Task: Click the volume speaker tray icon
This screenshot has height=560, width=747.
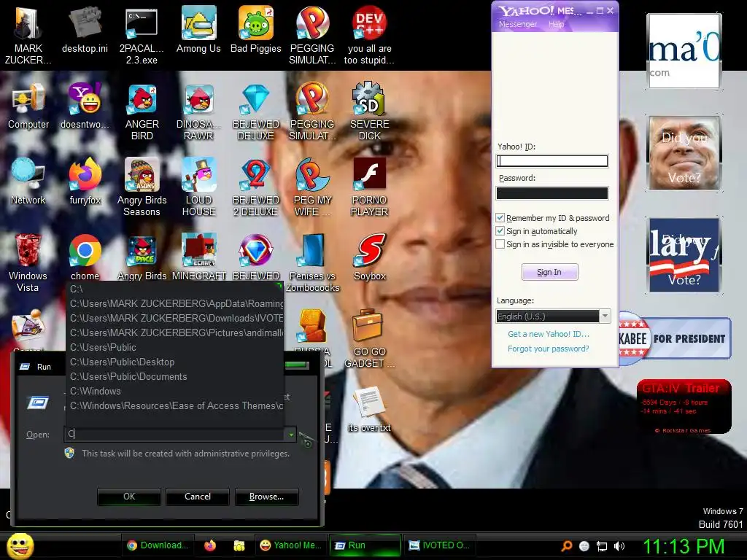Action: click(x=619, y=546)
